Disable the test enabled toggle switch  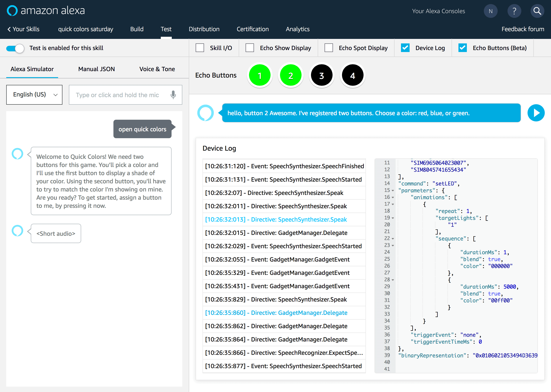pyautogui.click(x=15, y=48)
